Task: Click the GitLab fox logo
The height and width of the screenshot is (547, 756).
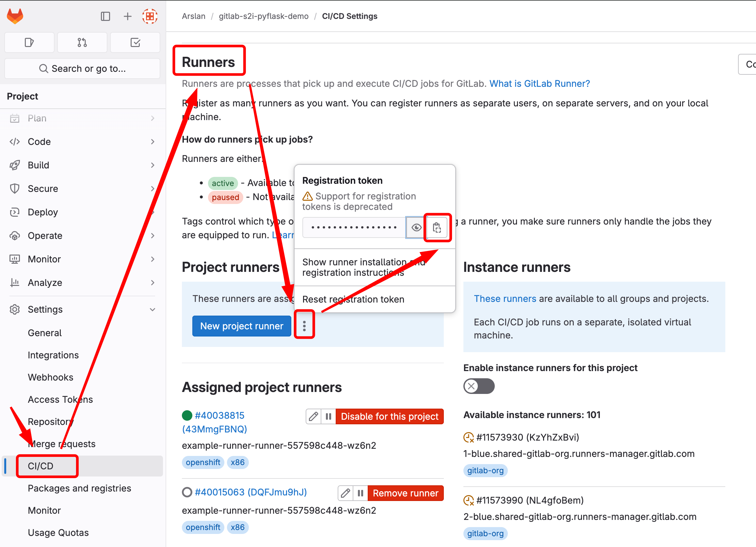Action: 15,16
